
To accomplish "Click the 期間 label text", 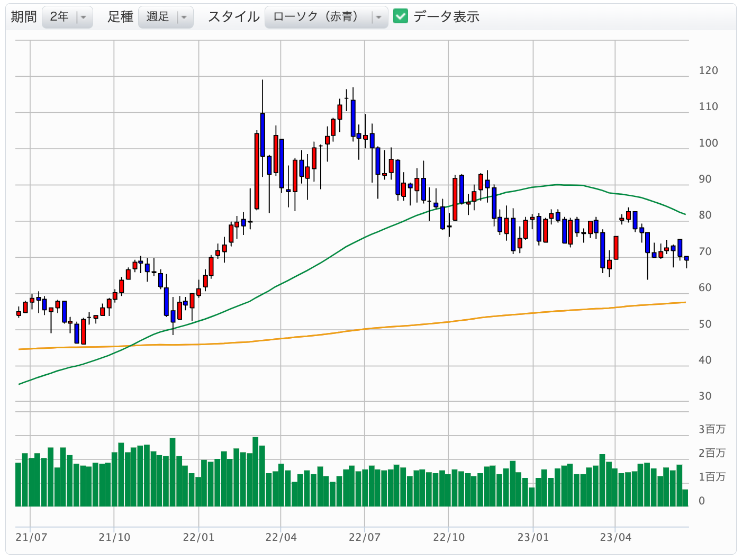I will (x=24, y=17).
